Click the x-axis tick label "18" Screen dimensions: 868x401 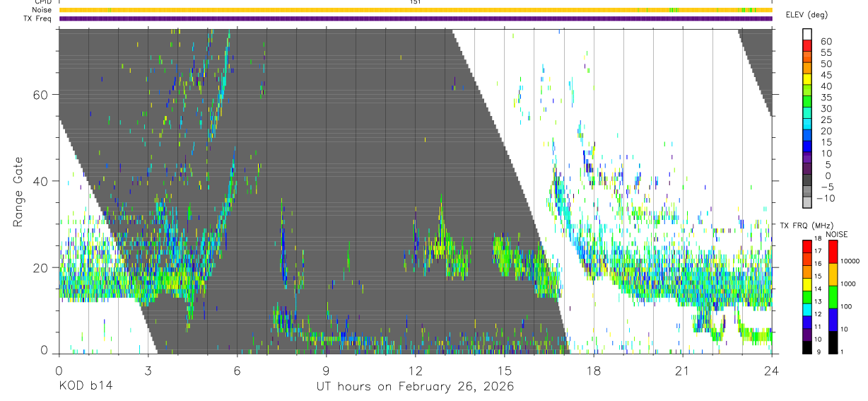click(x=594, y=371)
